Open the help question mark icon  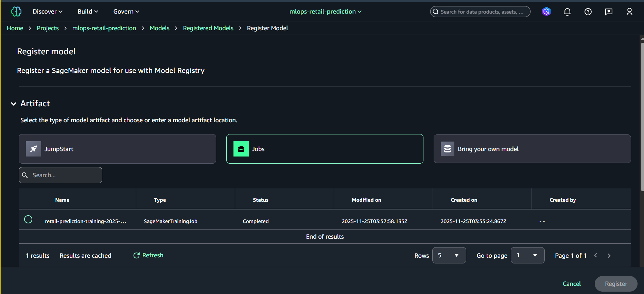point(588,12)
